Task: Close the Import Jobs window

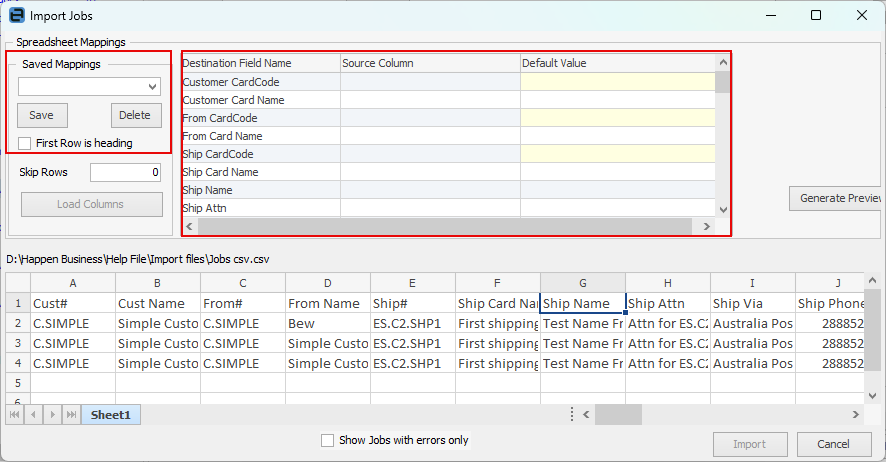Action: 862,15
